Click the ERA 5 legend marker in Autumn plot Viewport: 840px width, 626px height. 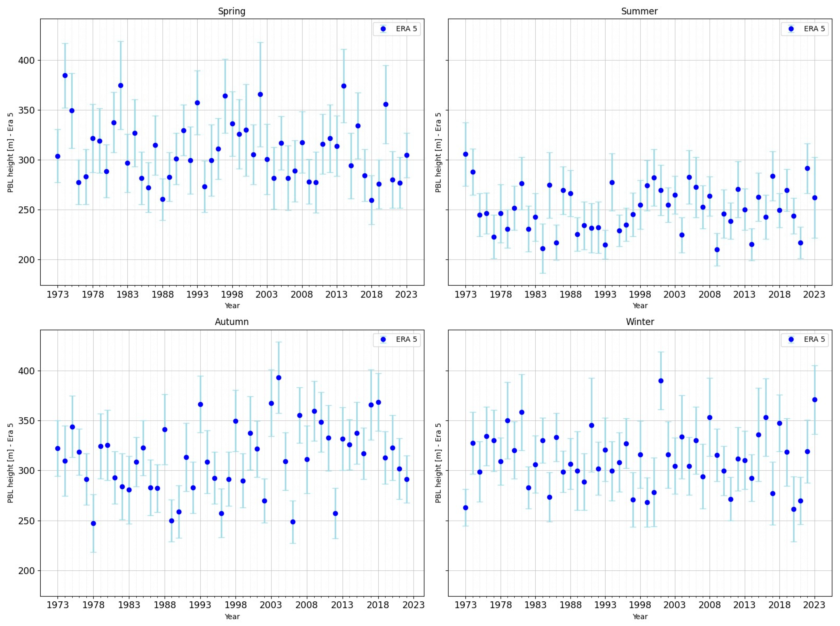click(383, 339)
